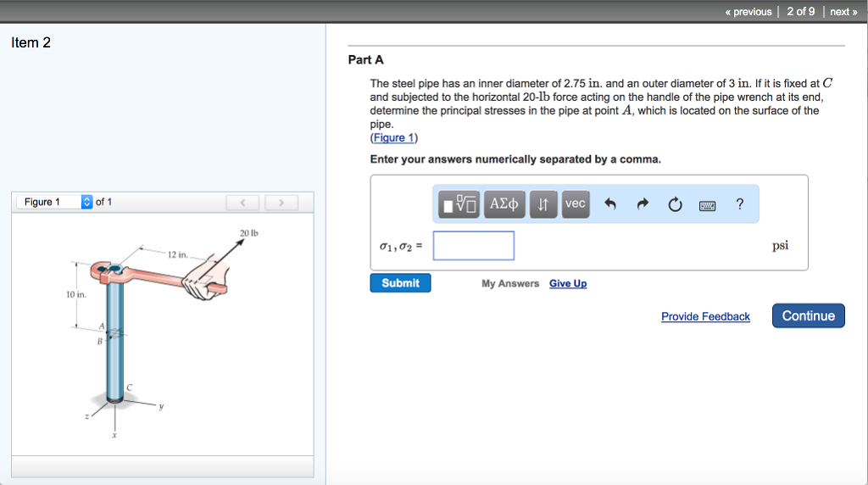Undo the last equation edit
868x485 pixels.
pos(610,204)
